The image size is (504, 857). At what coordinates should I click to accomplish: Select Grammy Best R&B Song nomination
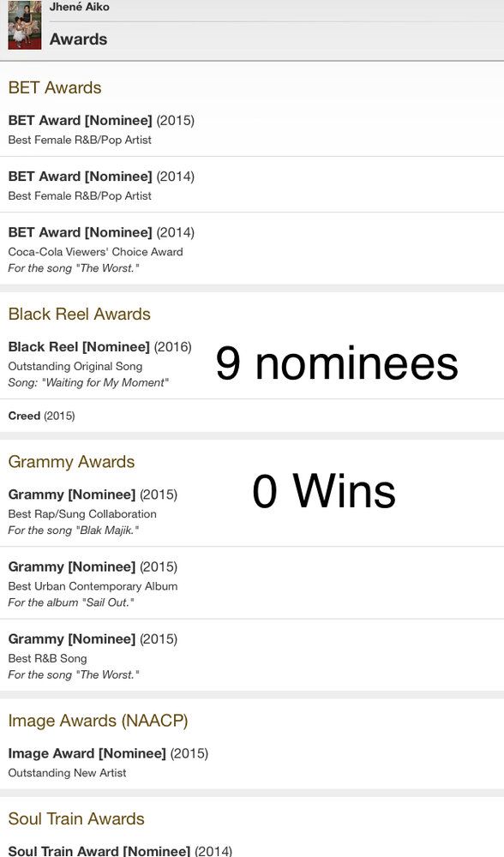point(252,656)
